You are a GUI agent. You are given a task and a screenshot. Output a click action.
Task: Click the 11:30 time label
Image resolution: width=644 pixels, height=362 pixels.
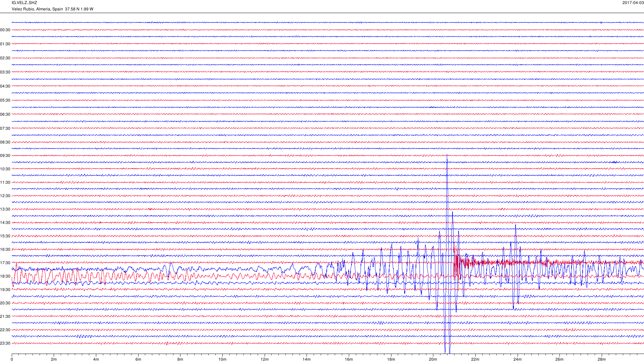click(x=5, y=182)
